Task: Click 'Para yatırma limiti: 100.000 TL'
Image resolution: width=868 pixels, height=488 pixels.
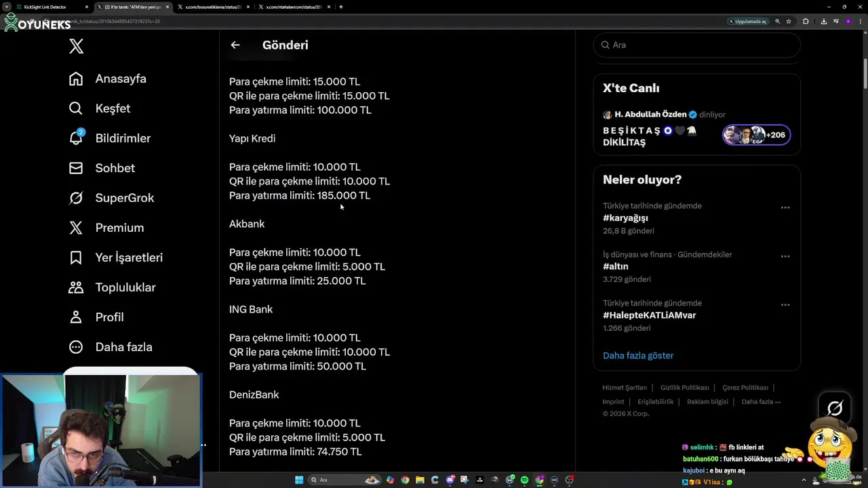Action: (x=300, y=110)
